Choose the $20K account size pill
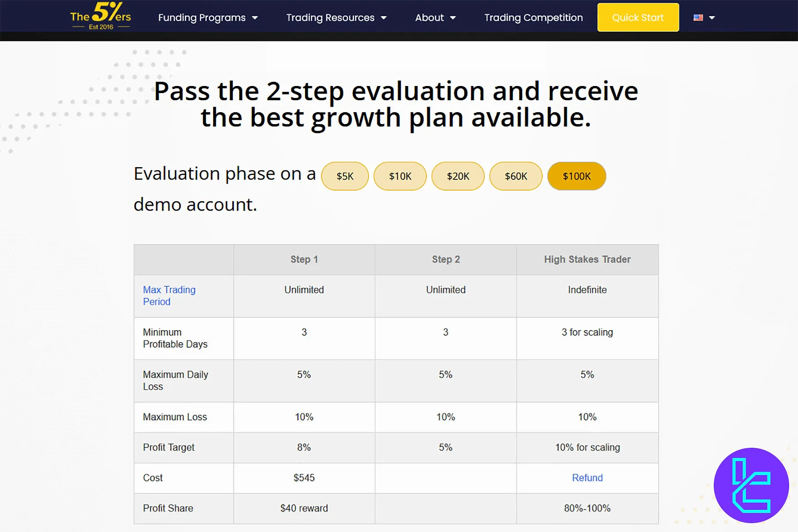 point(458,176)
